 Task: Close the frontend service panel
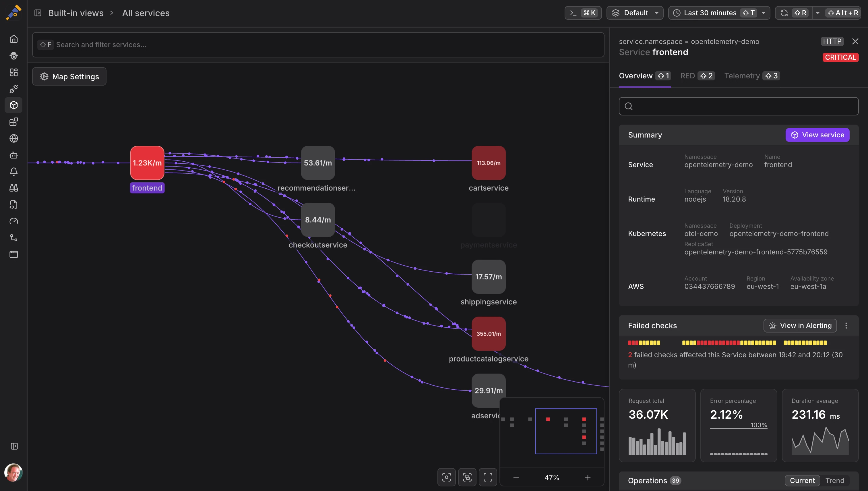click(855, 41)
